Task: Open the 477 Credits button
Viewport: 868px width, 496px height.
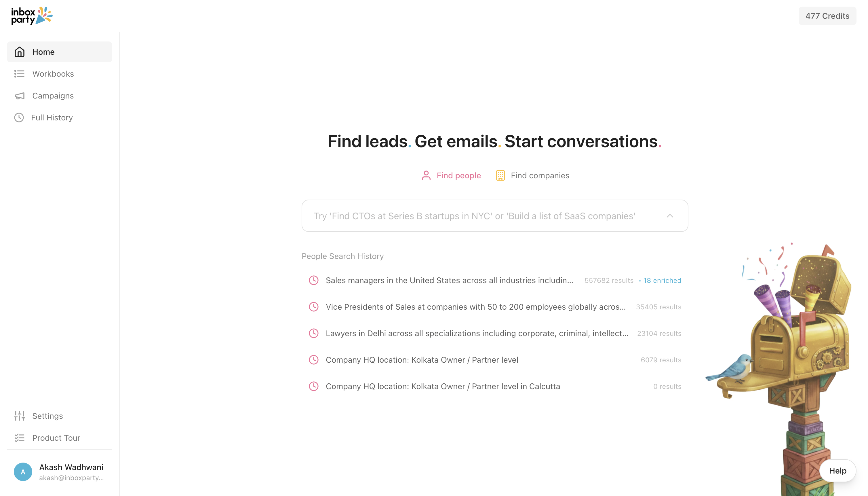Action: click(827, 16)
